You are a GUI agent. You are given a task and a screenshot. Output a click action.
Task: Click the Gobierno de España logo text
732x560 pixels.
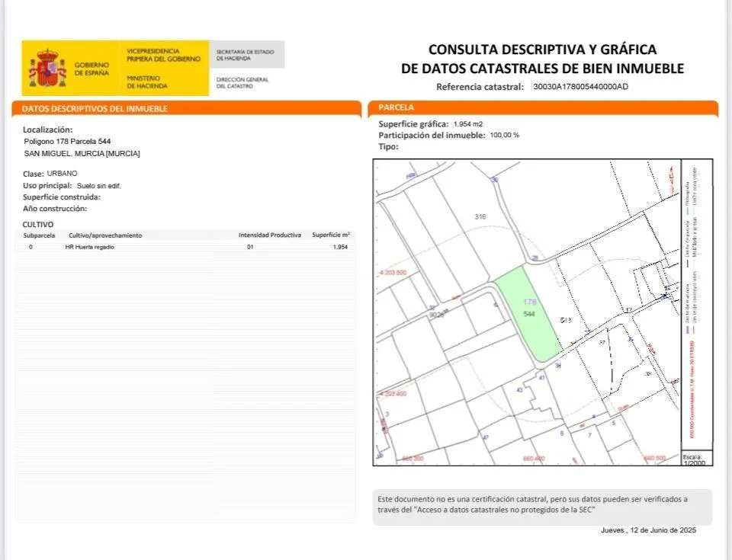(x=91, y=69)
